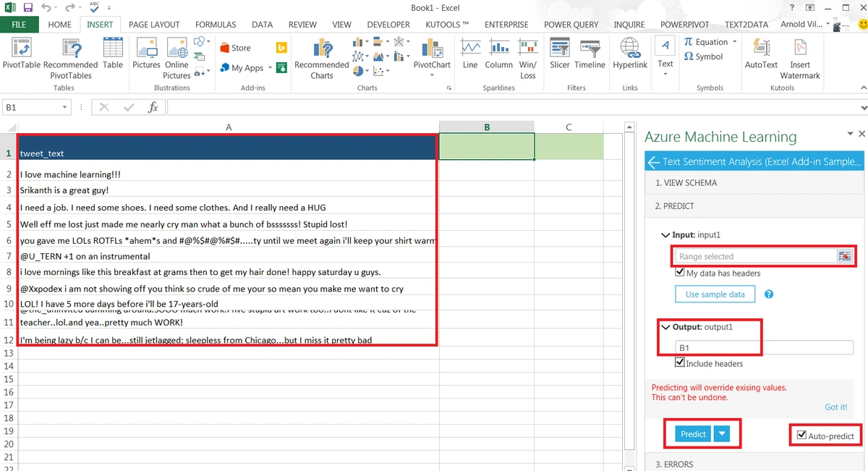Click the back arrow in Azure pane
This screenshot has width=868, height=471.
[x=654, y=162]
